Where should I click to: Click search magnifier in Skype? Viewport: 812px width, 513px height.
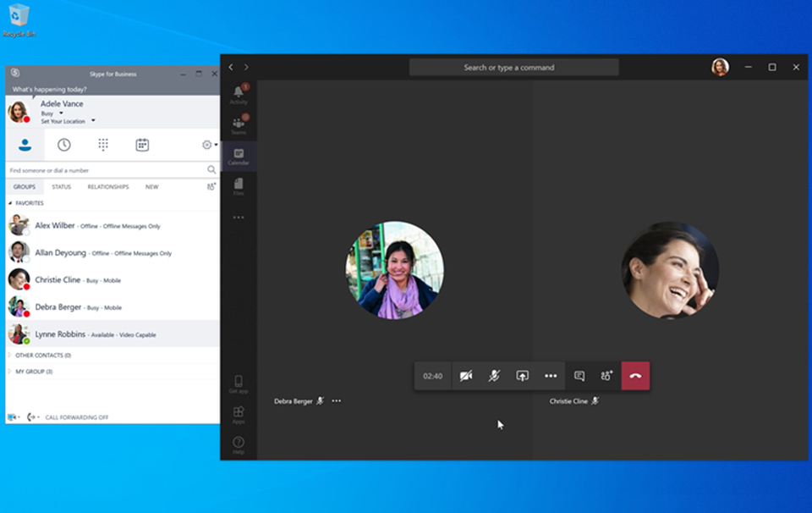point(211,169)
